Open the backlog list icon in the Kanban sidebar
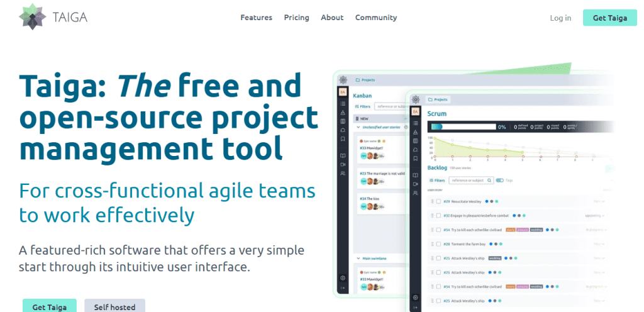Screen dimensions: 644x312 click(x=343, y=103)
